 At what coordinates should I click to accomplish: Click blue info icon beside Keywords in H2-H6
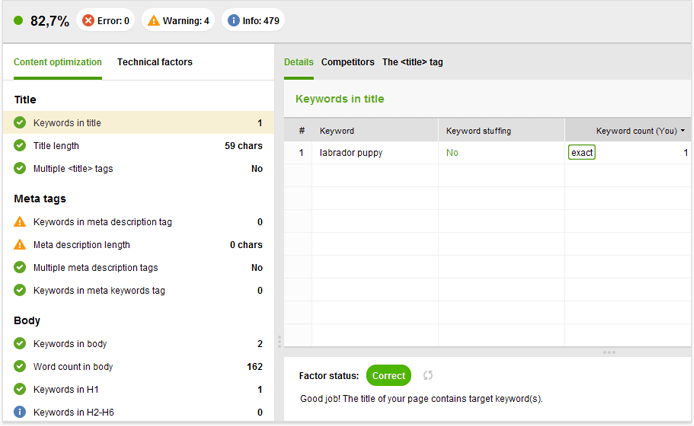20,412
